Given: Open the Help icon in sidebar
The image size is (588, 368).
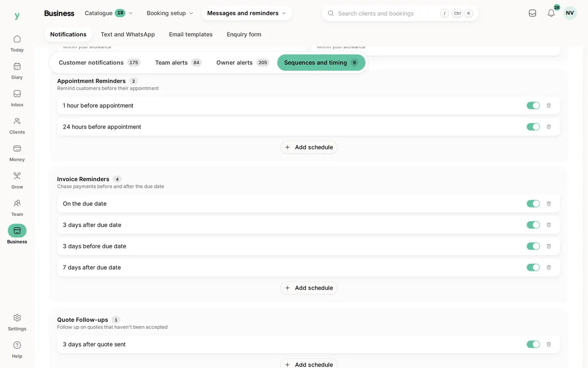Looking at the screenshot, I should (x=17, y=349).
